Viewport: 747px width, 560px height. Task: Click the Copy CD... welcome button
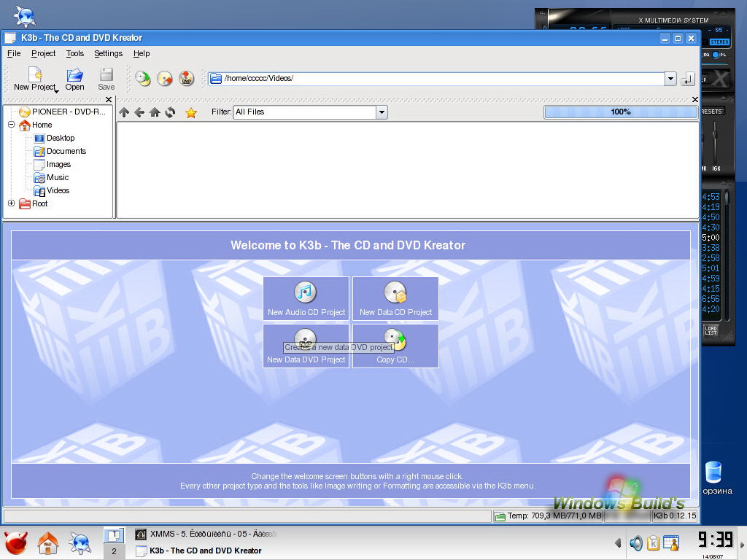(395, 346)
